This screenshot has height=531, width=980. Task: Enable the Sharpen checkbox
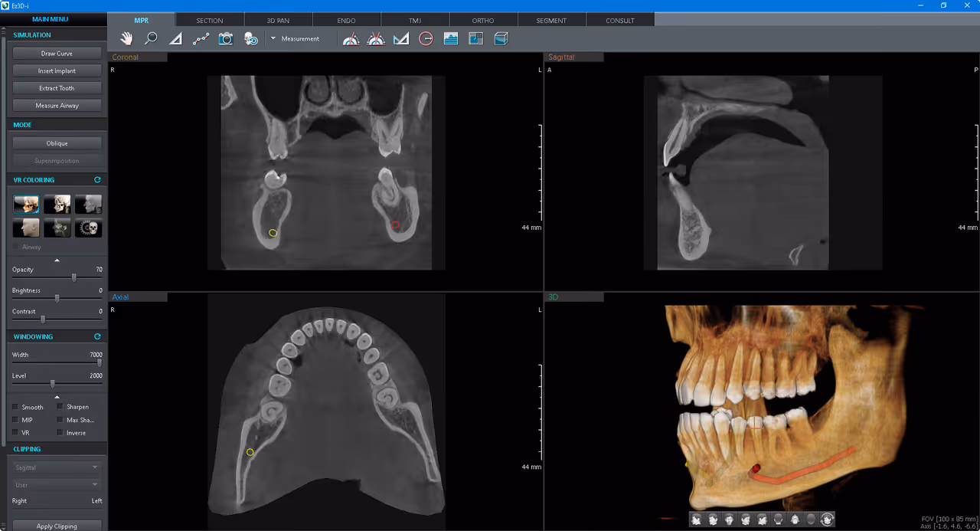tap(60, 407)
